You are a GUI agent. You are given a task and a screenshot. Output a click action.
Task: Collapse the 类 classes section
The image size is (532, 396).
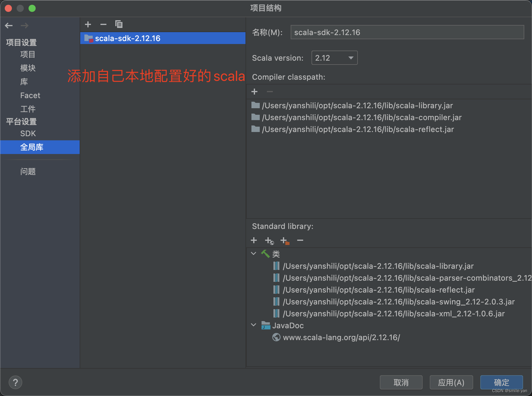pos(254,254)
